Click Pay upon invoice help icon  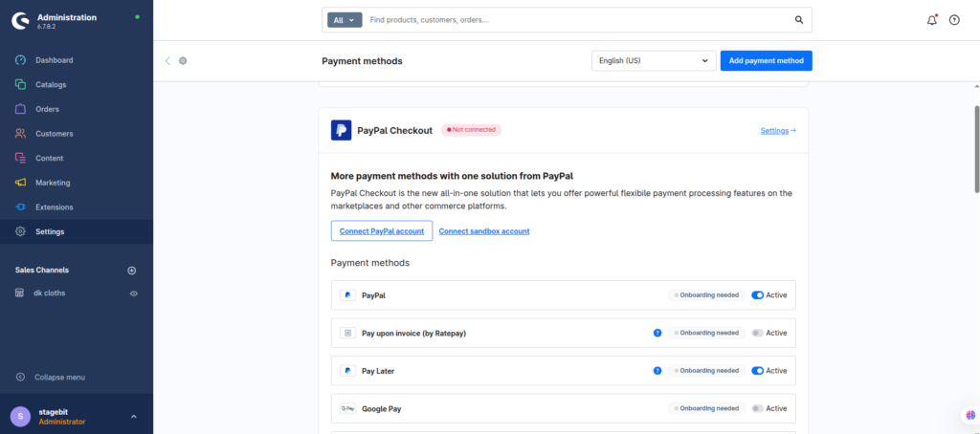tap(657, 333)
